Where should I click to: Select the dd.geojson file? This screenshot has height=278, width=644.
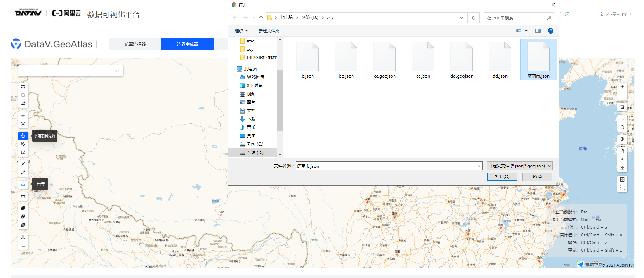point(461,60)
